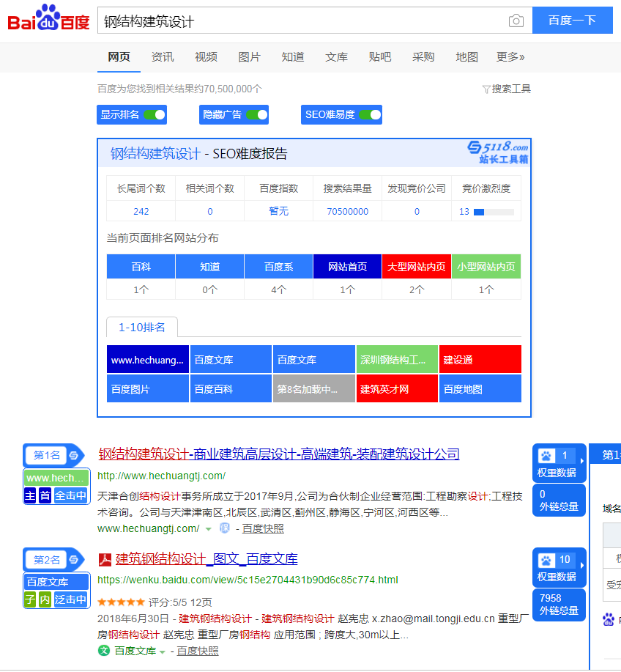Image resolution: width=621 pixels, height=672 pixels.
Task: Click the gray 第8名加载中... tile
Action: click(314, 388)
